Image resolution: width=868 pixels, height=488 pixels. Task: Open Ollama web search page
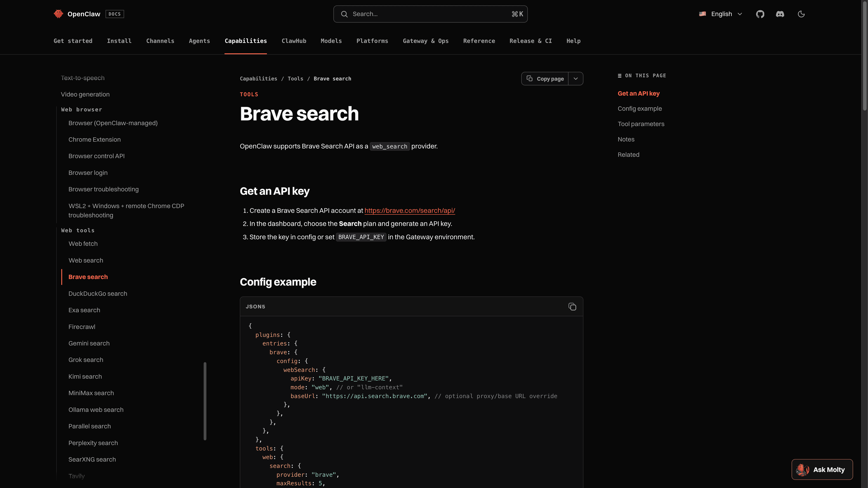point(96,410)
